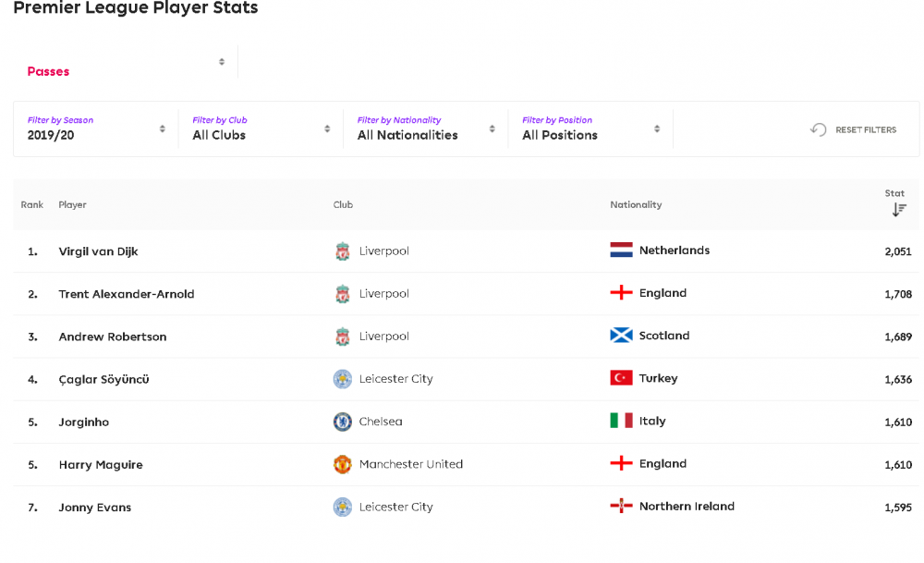Select the Harry Maguire table row
This screenshot has height=563, width=924.
466,465
